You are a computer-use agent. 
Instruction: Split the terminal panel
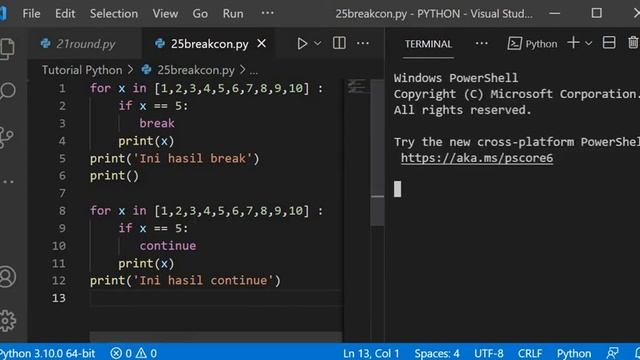coord(609,43)
